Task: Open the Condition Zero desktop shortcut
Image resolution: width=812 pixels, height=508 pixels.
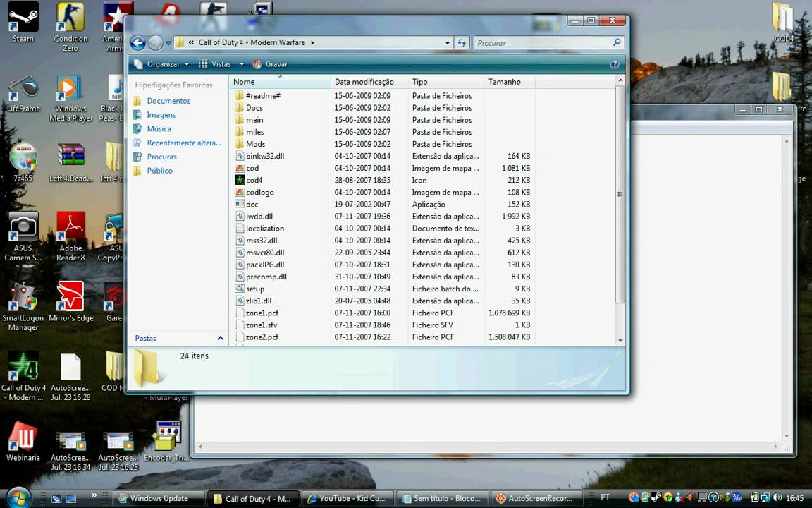Action: pyautogui.click(x=70, y=26)
